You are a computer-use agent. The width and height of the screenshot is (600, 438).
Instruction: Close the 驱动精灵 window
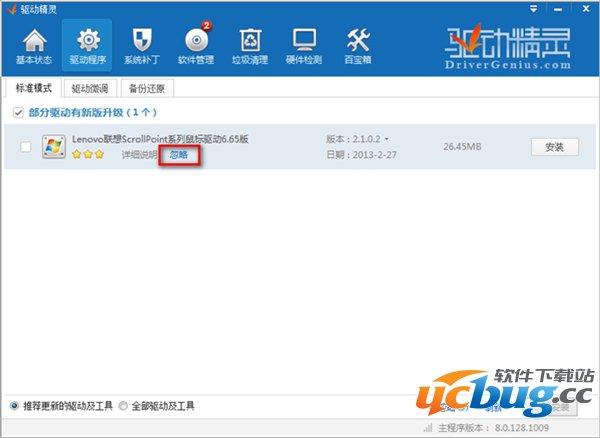click(x=586, y=8)
